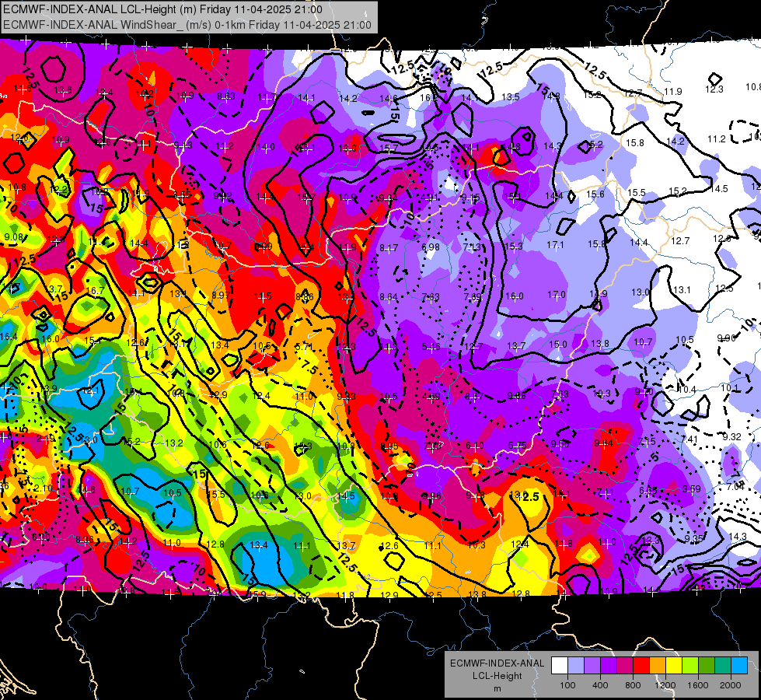The width and height of the screenshot is (761, 700).
Task: Click the vivid purple legend swatch
Action: click(609, 666)
